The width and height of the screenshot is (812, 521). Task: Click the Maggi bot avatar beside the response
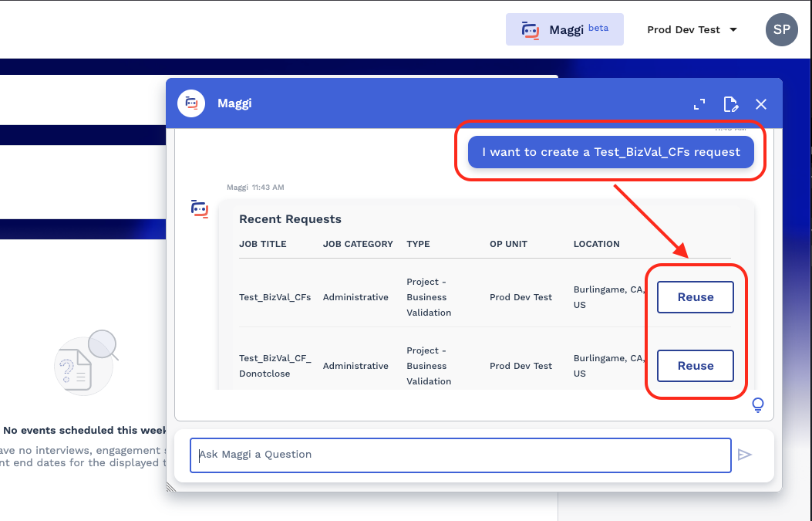point(200,208)
